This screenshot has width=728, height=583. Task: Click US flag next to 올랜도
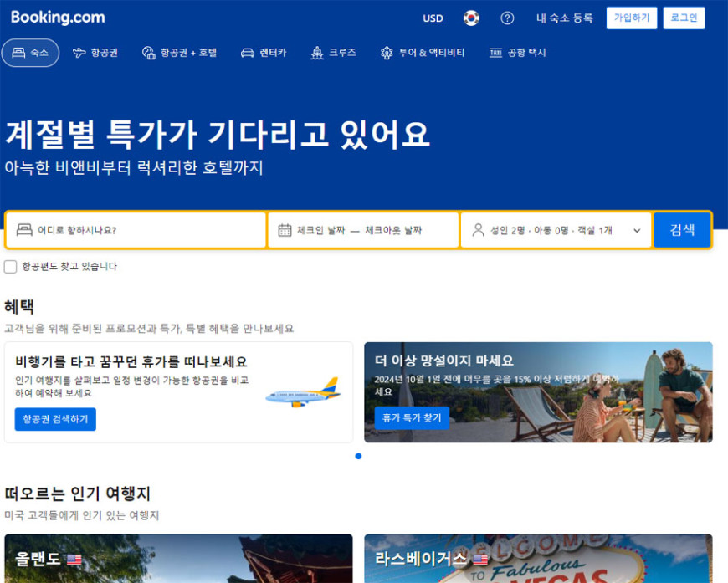coord(74,560)
